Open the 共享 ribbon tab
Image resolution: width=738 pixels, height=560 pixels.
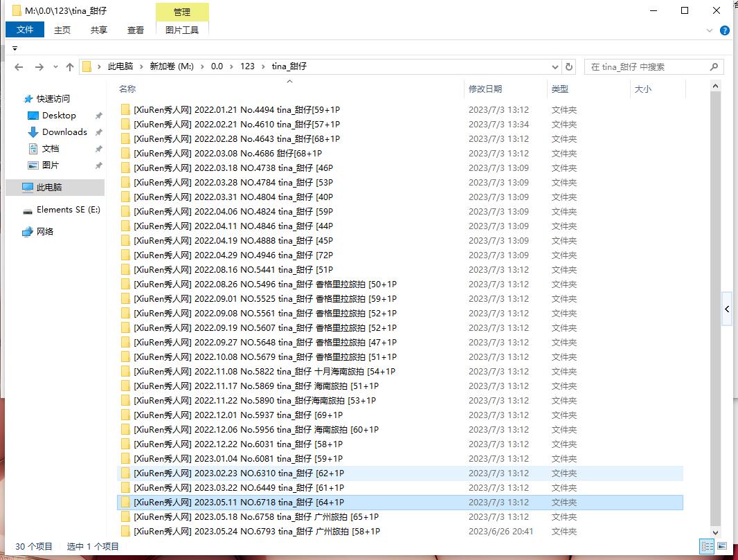pyautogui.click(x=99, y=30)
